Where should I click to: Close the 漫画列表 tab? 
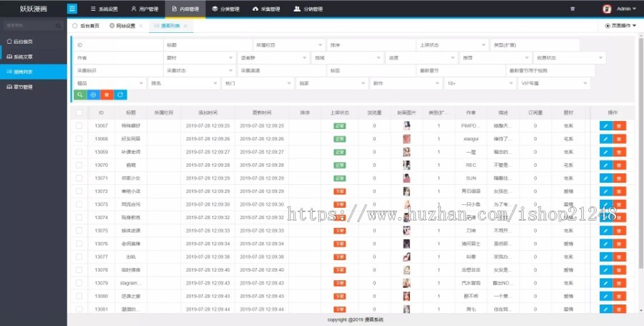tap(185, 26)
